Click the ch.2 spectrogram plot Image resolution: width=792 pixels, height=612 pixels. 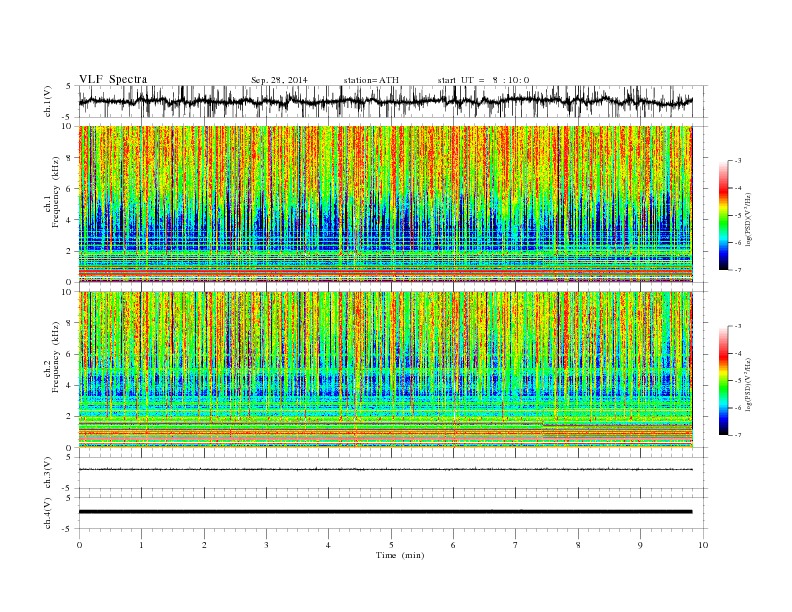[x=385, y=370]
